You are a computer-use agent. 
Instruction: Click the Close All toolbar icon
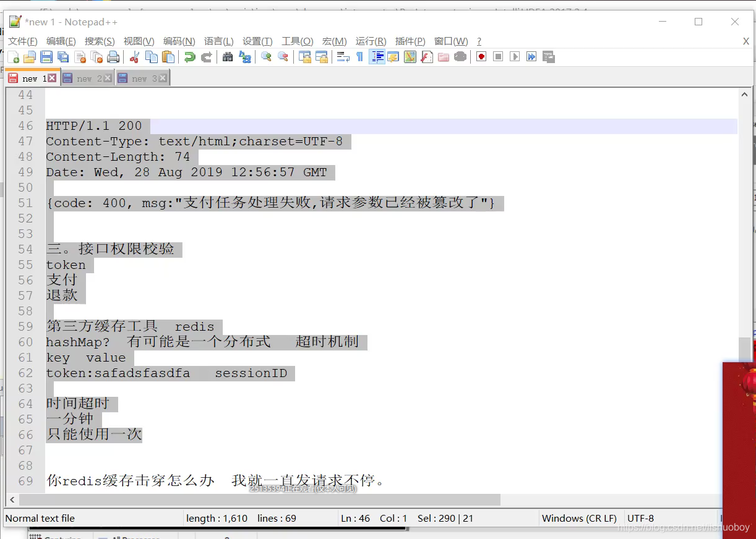coord(97,57)
